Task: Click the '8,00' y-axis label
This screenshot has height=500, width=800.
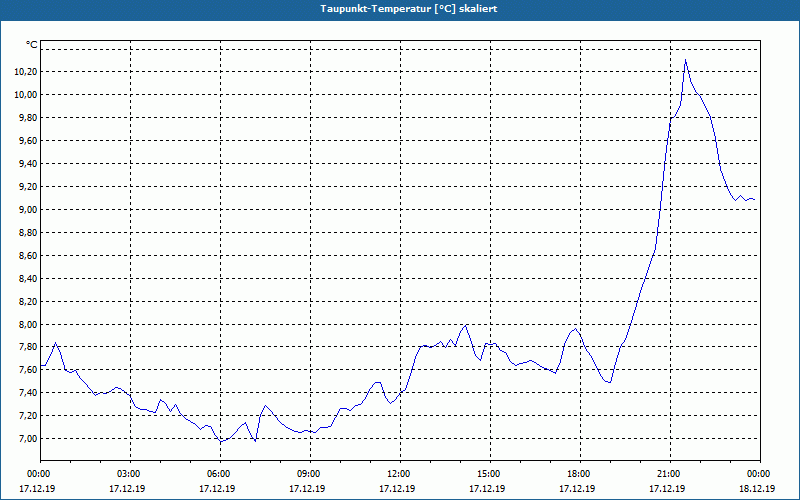Action: pyautogui.click(x=28, y=324)
